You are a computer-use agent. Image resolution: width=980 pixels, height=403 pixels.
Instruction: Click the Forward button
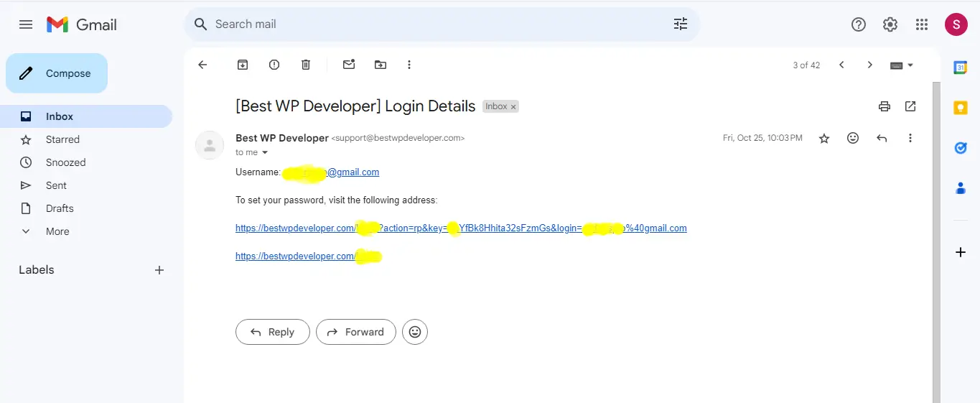coord(356,332)
